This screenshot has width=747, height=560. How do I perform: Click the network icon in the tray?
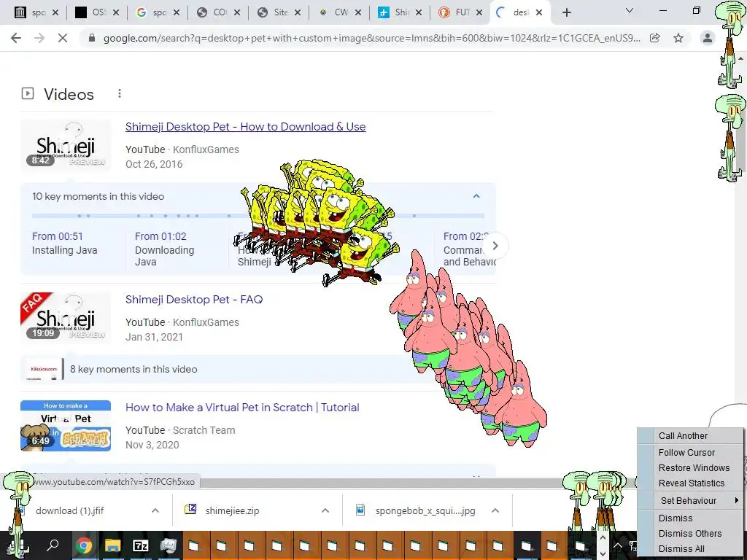[633, 545]
